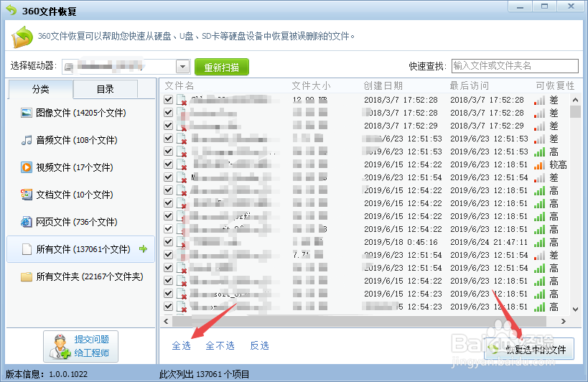Uncheck the first file row checkbox
Image resolution: width=588 pixels, height=382 pixels.
(169, 100)
